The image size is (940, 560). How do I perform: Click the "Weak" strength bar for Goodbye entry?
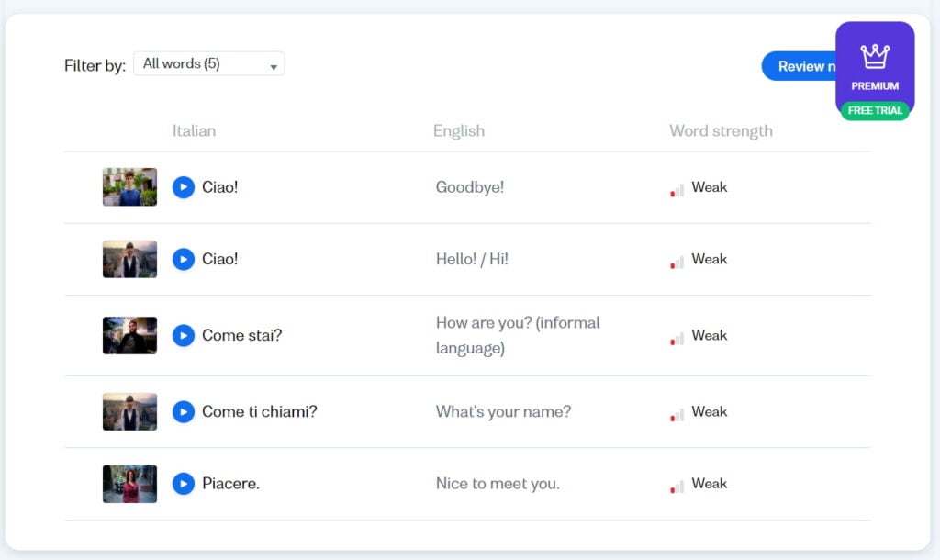[x=677, y=186]
